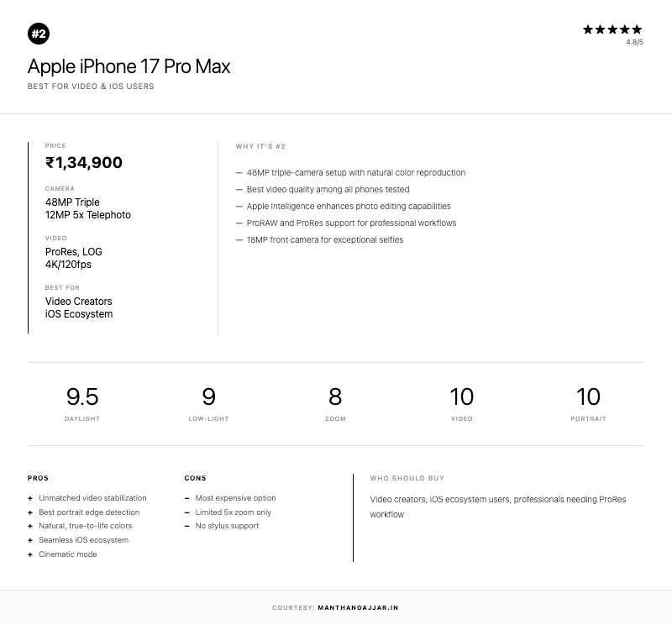This screenshot has height=625, width=672.
Task: Click the minus icon beside Limited 5x zoom only
Action: [x=186, y=512]
